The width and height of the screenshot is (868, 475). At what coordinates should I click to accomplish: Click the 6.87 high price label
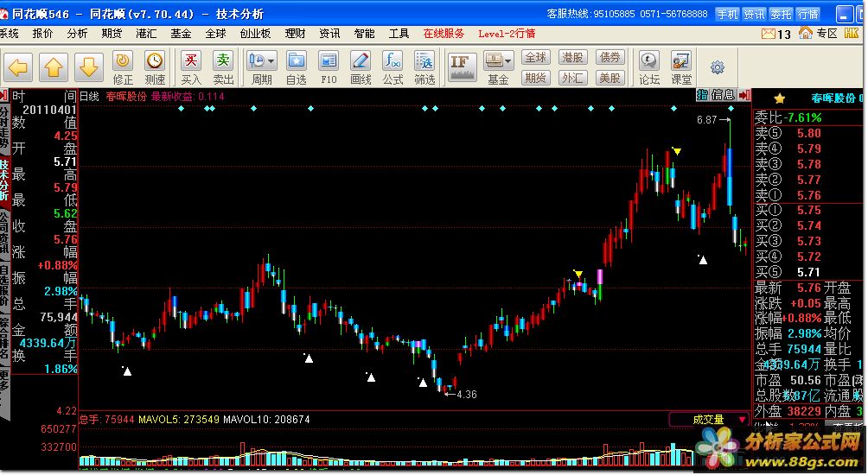coord(707,119)
